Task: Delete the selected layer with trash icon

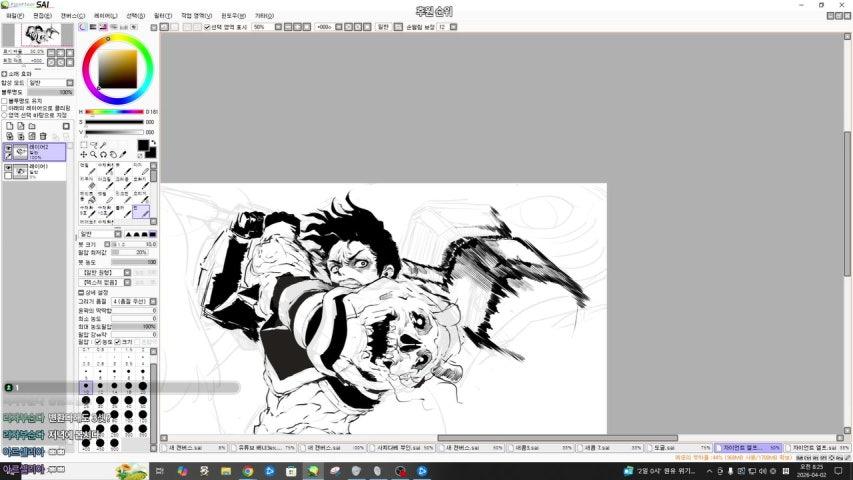Action: click(x=43, y=136)
